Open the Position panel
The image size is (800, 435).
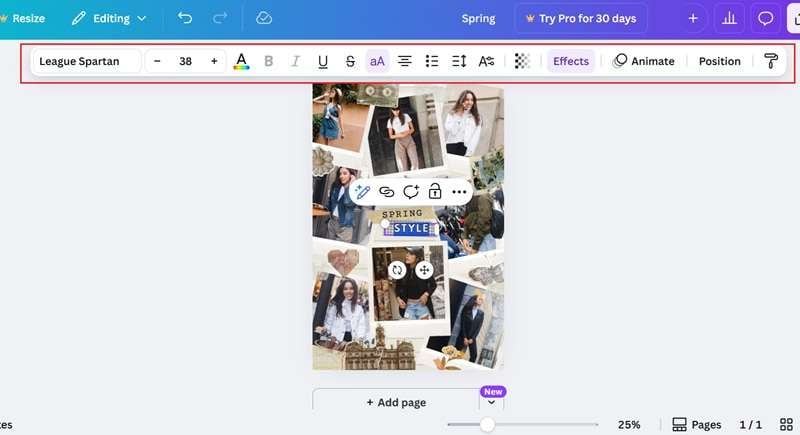[x=719, y=61]
